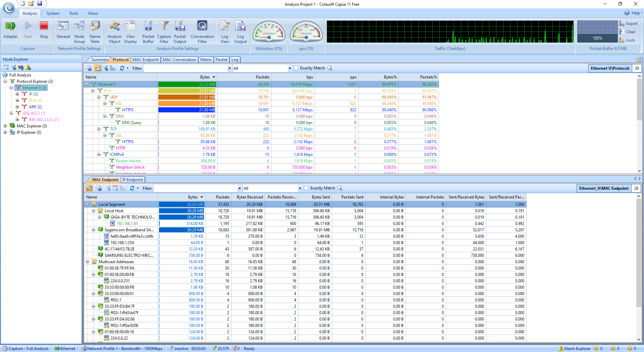Screen dimensions: 644x352
Task: Select ARP (2) node in Protocol Explorer
Action: (x=35, y=107)
